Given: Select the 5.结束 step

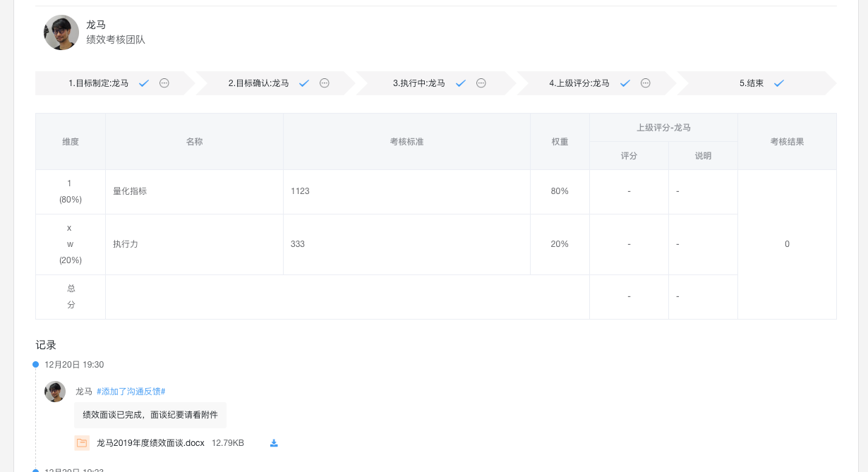Looking at the screenshot, I should (x=757, y=83).
